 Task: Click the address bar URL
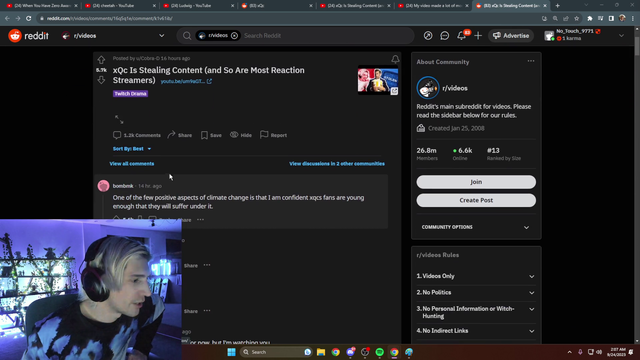tap(109, 18)
